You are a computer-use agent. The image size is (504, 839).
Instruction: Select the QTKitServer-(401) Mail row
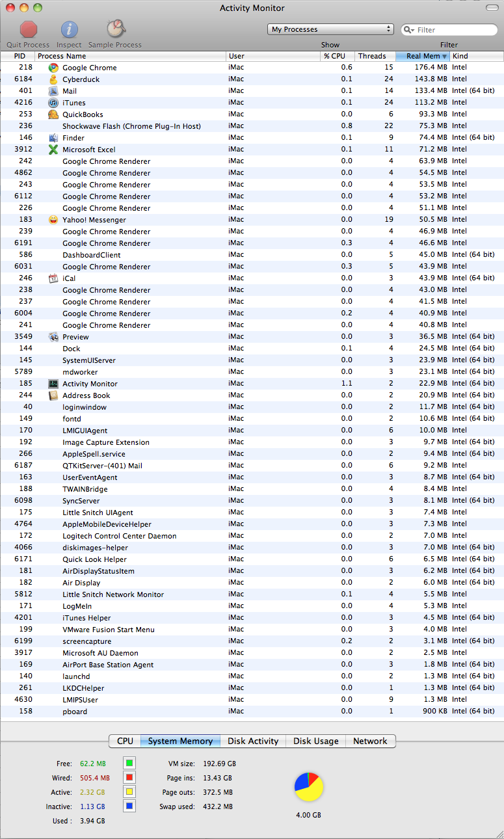pos(252,466)
